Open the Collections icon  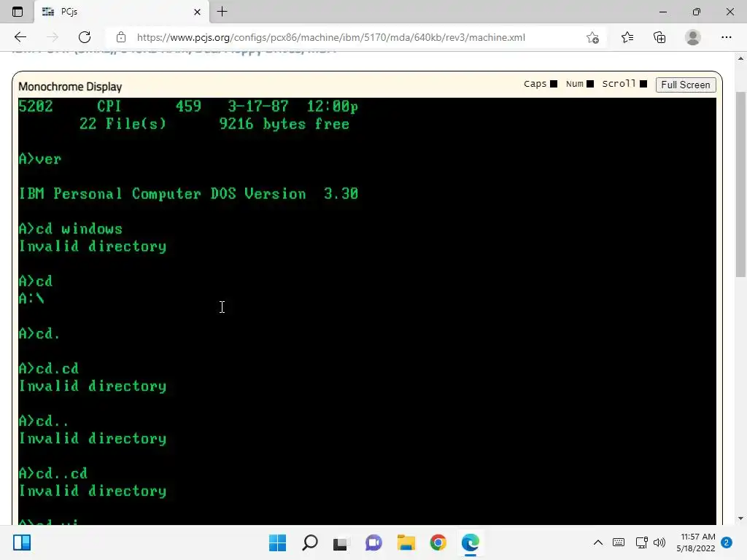pyautogui.click(x=659, y=37)
